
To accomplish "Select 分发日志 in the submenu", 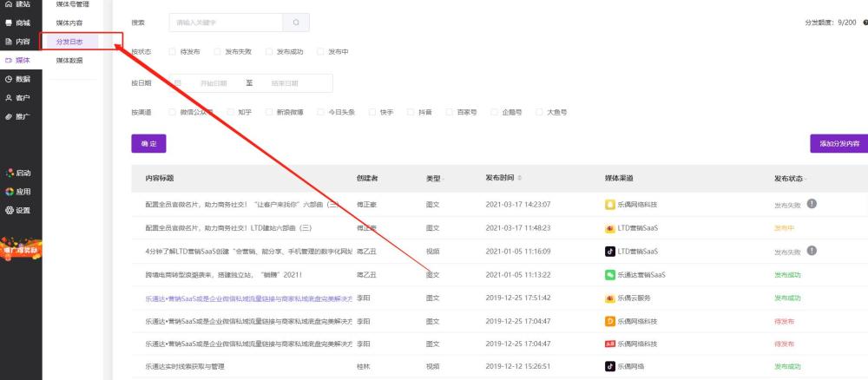I will [x=69, y=42].
